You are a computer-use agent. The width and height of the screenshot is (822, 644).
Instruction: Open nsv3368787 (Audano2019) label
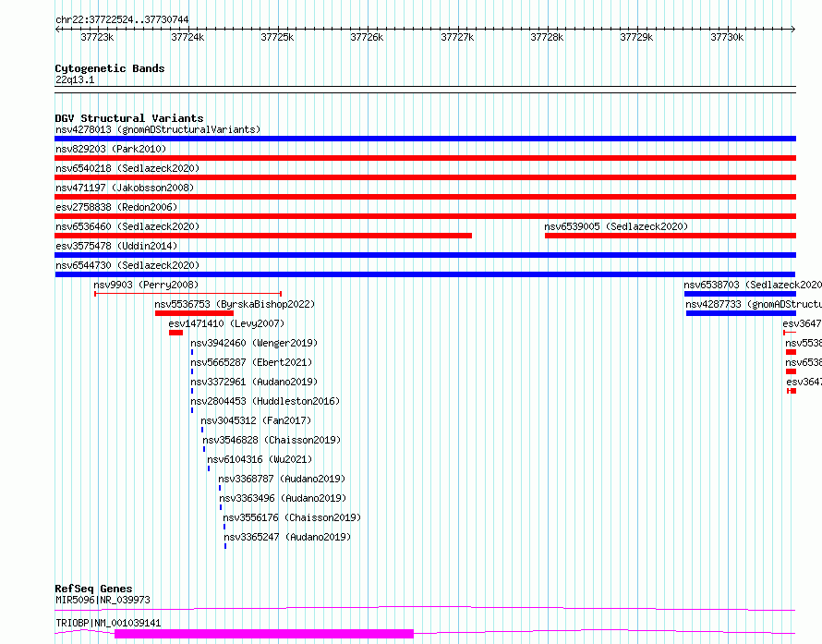click(x=282, y=479)
